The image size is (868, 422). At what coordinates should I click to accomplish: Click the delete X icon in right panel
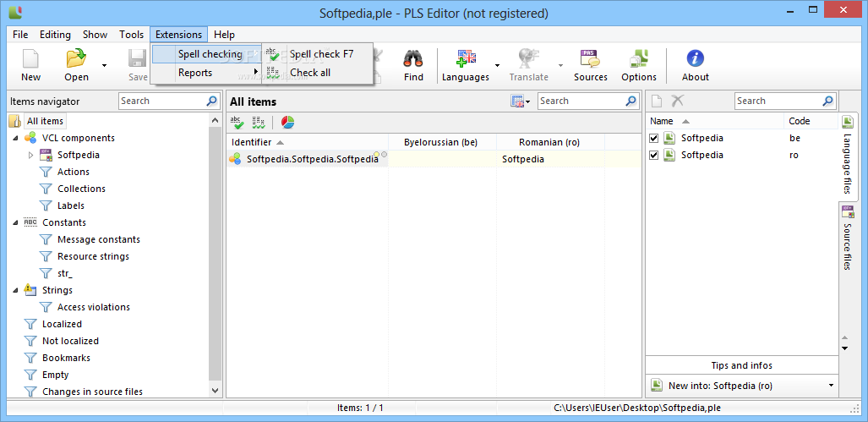tap(678, 101)
